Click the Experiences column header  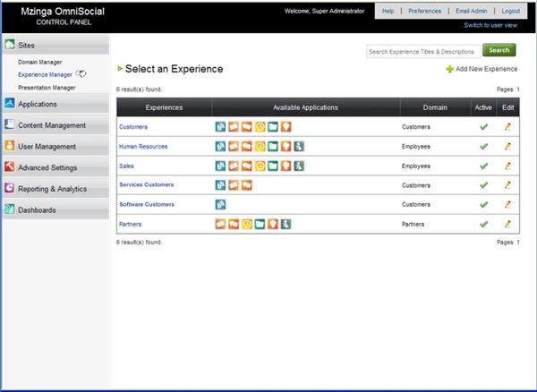click(x=164, y=107)
